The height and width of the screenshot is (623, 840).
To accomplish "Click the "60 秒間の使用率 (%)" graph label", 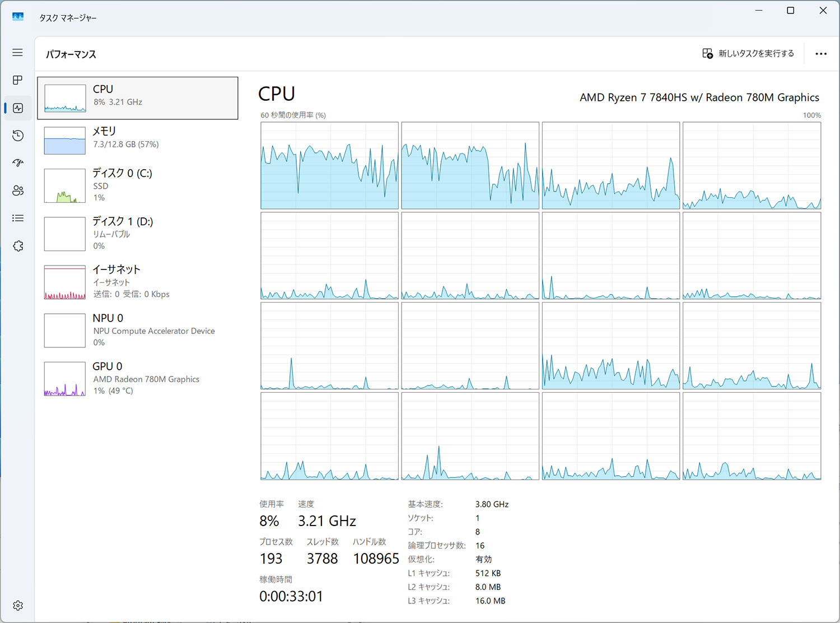I will tap(293, 115).
